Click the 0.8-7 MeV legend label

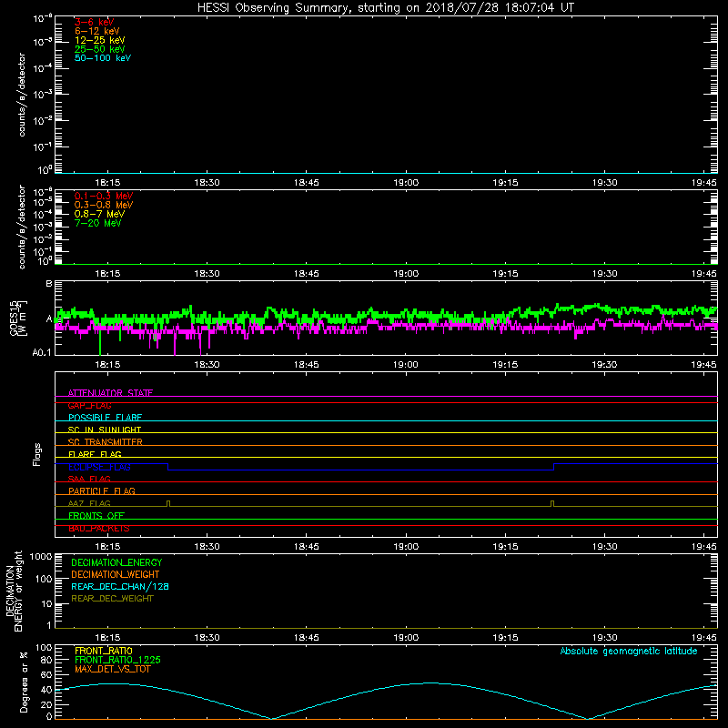(99, 214)
